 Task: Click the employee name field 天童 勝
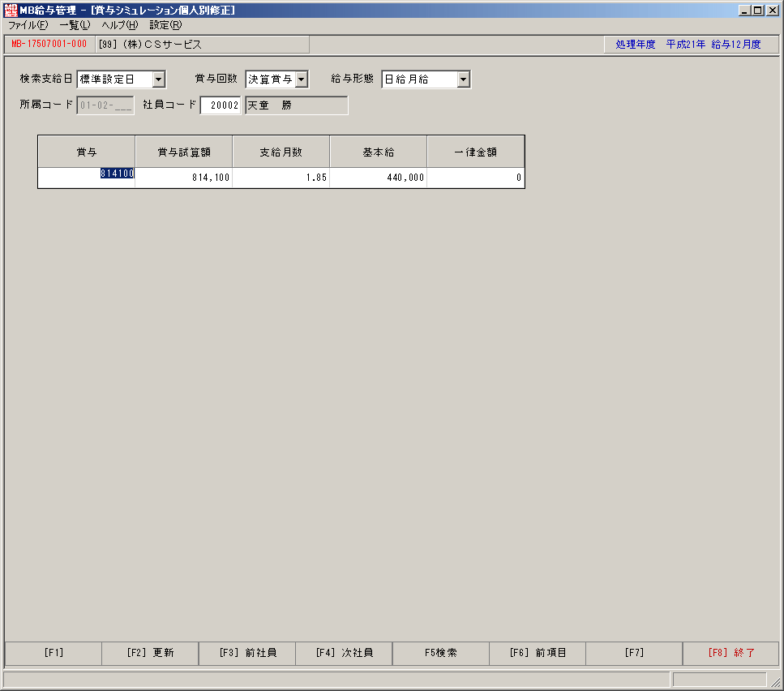point(297,105)
